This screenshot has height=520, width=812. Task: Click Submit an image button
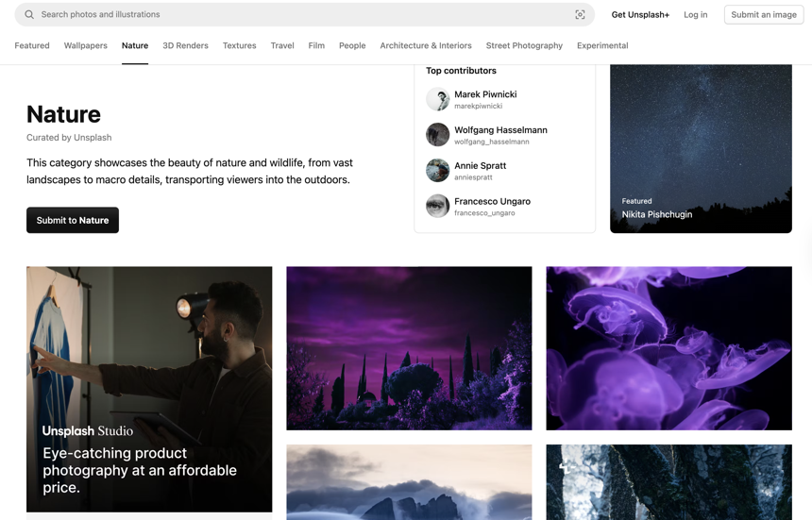pos(764,15)
